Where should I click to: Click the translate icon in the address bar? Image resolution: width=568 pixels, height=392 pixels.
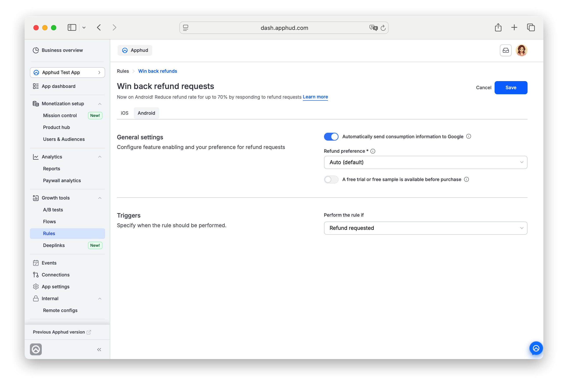[x=373, y=28]
